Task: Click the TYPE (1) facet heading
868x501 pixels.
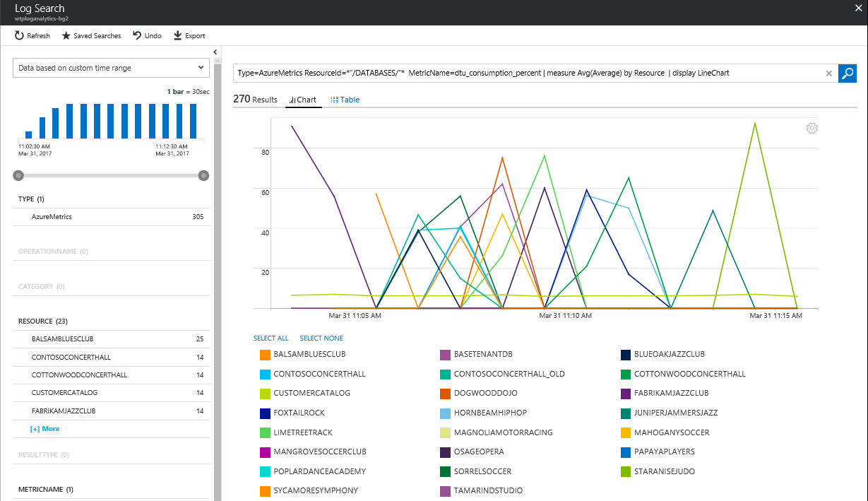Action: point(31,199)
